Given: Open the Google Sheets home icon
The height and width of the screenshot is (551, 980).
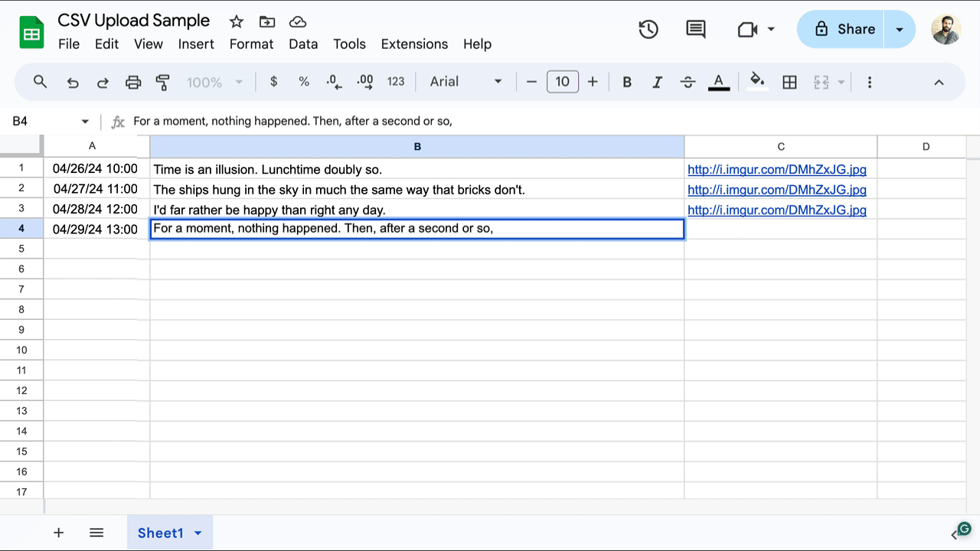Looking at the screenshot, I should 31,33.
